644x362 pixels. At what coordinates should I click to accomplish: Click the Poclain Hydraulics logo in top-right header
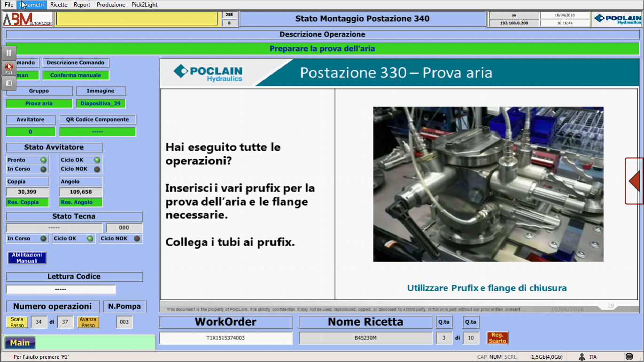click(617, 19)
